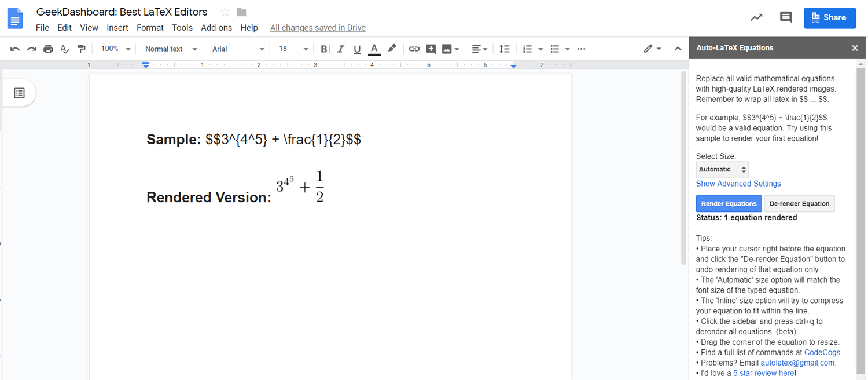Open the editing mode pencil menu

click(x=652, y=49)
